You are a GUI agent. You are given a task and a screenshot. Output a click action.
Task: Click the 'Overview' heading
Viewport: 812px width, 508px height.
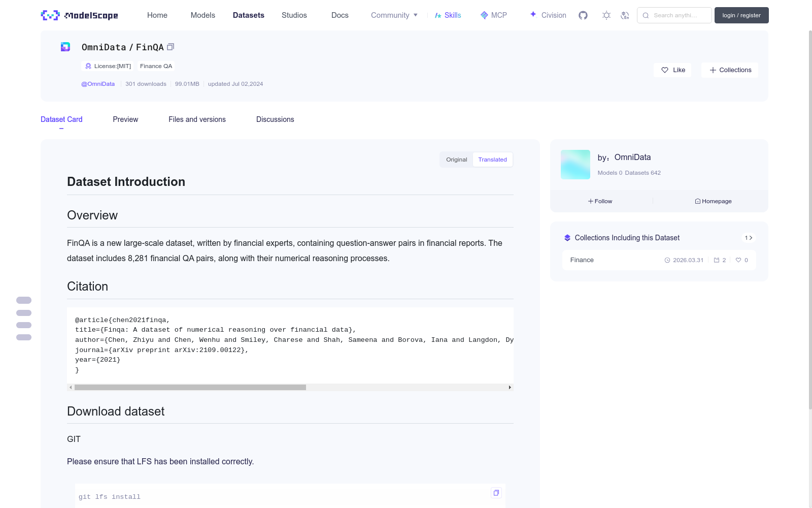pyautogui.click(x=92, y=215)
